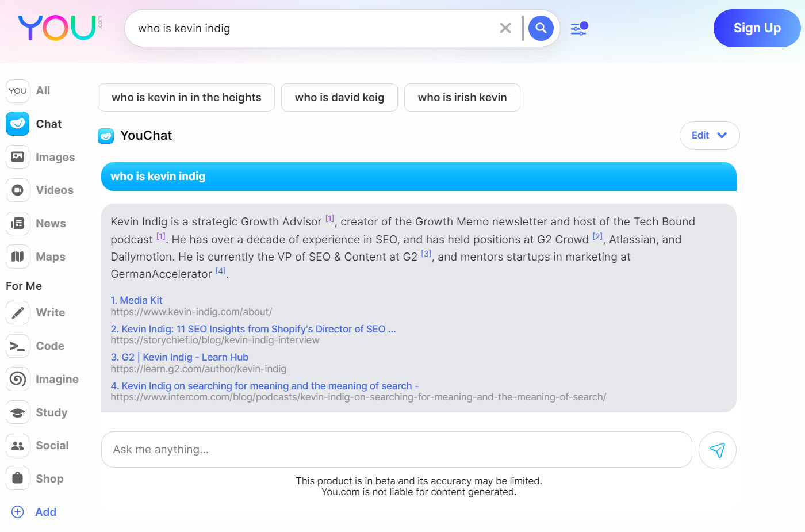Viewport: 805px width, 532px height.
Task: Click URL text "https://learn.g2.com/author/kevin-indig"
Action: click(198, 369)
